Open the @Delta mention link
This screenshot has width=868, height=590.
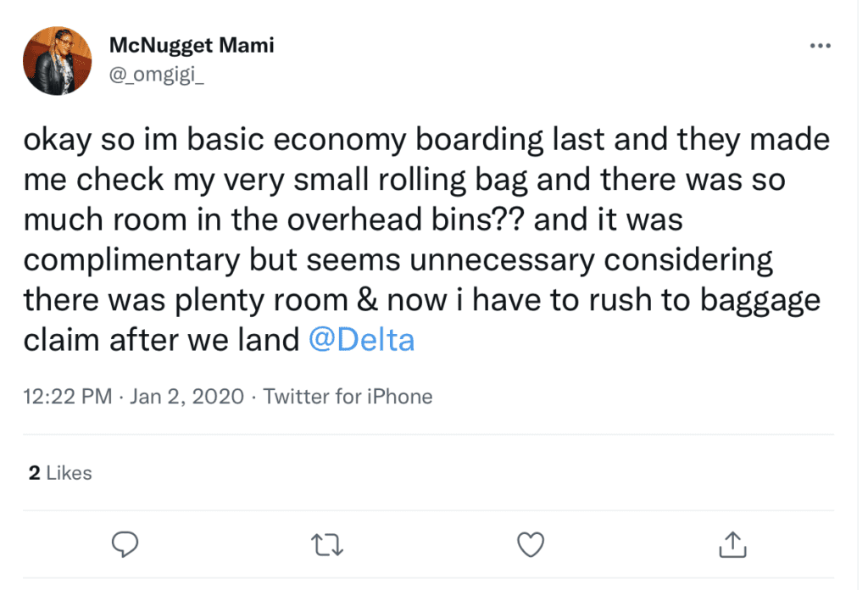361,340
